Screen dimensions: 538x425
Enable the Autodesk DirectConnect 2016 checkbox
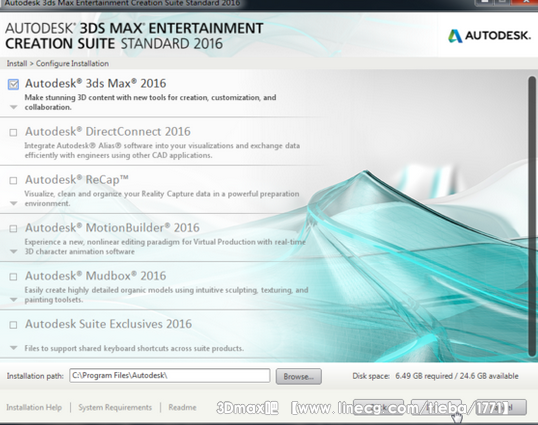coord(13,132)
